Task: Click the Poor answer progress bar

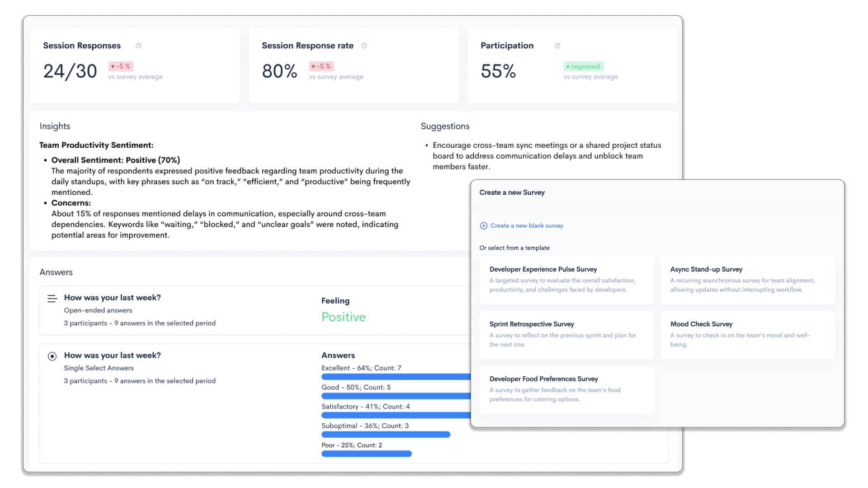Action: (366, 454)
